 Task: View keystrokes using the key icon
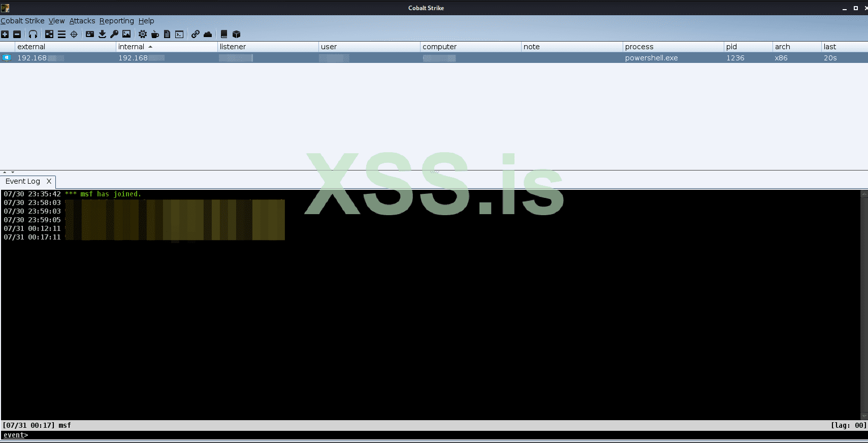click(x=114, y=34)
